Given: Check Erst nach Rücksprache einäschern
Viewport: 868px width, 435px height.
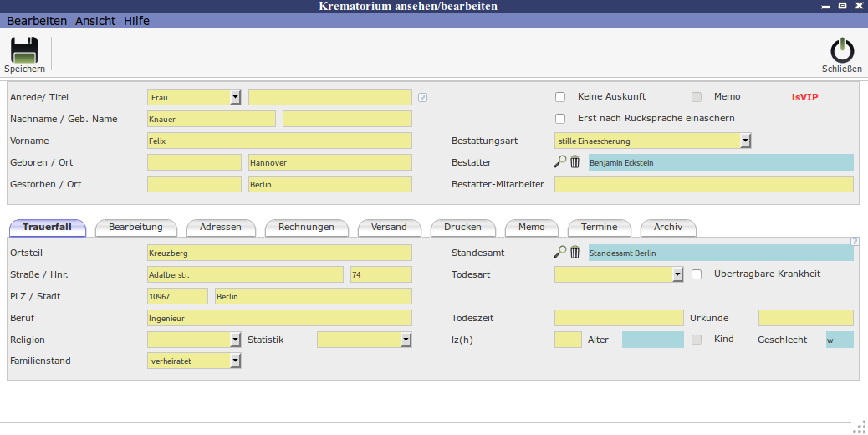Looking at the screenshot, I should 560,119.
